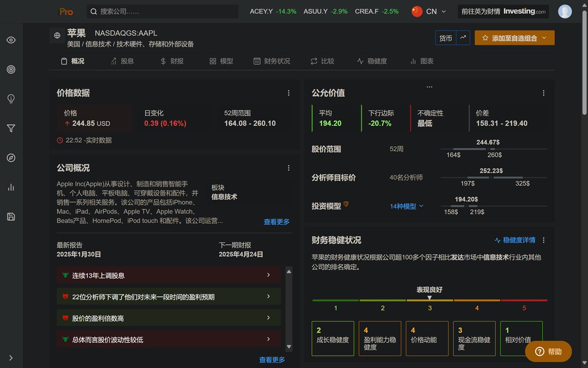Click the target icon in left sidebar
588x368 pixels.
coord(11,69)
